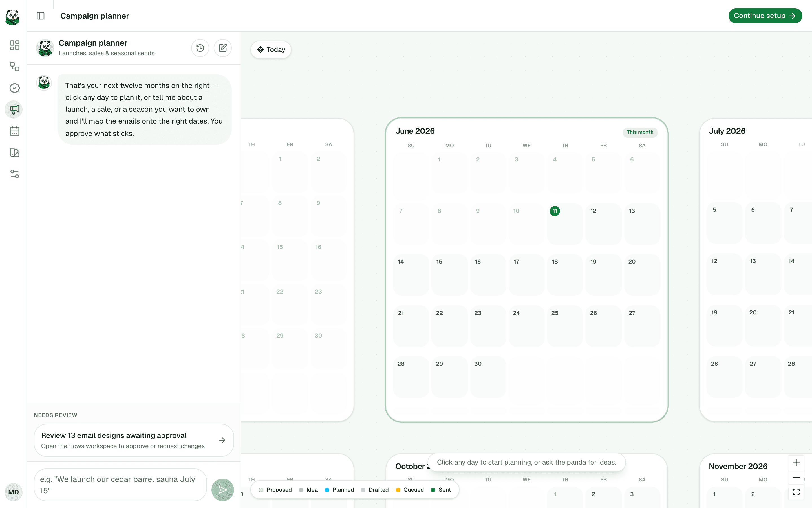812x508 pixels.
Task: Open the calendar sidebar icon
Action: coord(14,131)
